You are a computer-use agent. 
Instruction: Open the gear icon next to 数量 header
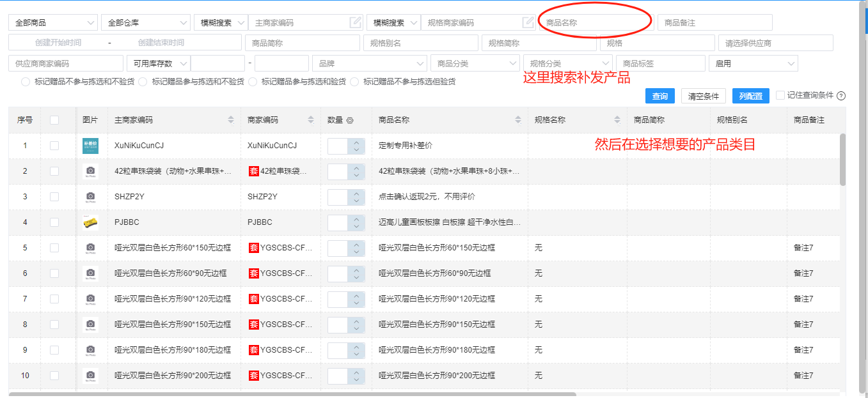coord(350,120)
